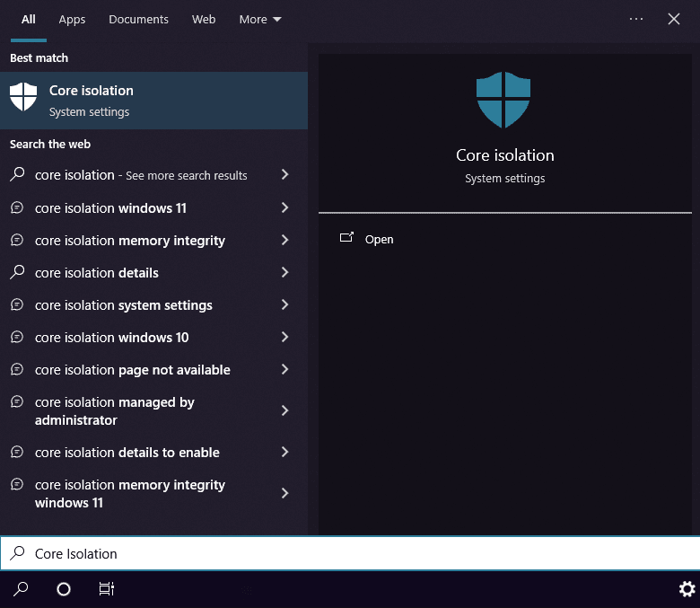
Task: Open taskbar Search magnifier button
Action: (21, 589)
